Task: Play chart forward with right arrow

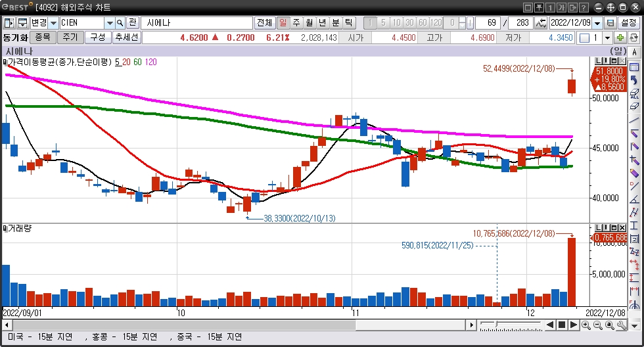Action: (573, 325)
